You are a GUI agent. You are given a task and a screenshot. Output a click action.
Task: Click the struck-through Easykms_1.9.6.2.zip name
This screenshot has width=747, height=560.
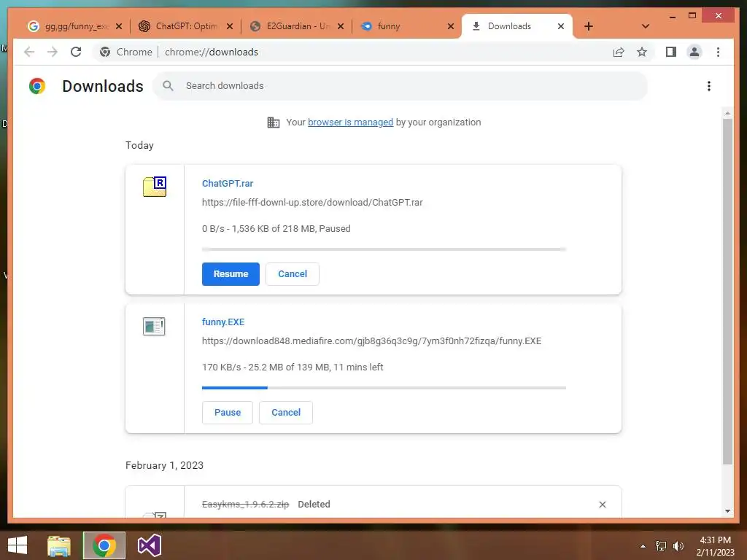tap(245, 505)
